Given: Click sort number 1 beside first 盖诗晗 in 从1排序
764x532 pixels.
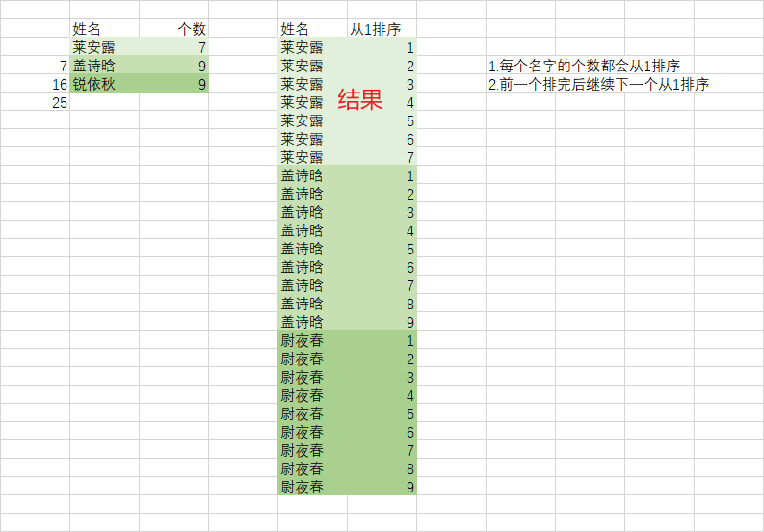Looking at the screenshot, I should 382,175.
